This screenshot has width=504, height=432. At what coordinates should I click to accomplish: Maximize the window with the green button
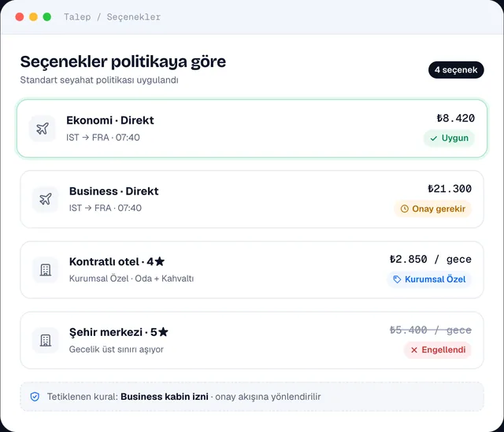(47, 17)
